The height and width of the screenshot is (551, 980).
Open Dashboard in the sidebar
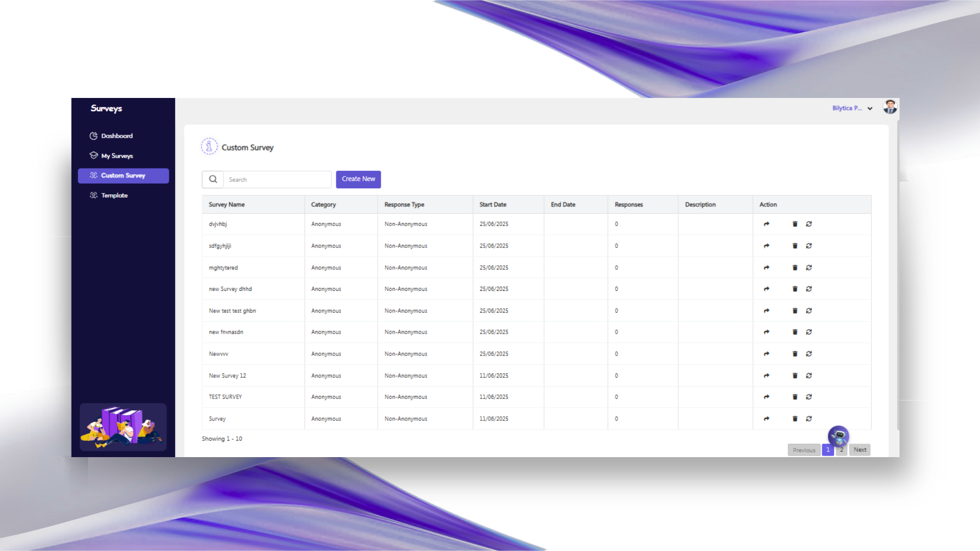pos(117,136)
